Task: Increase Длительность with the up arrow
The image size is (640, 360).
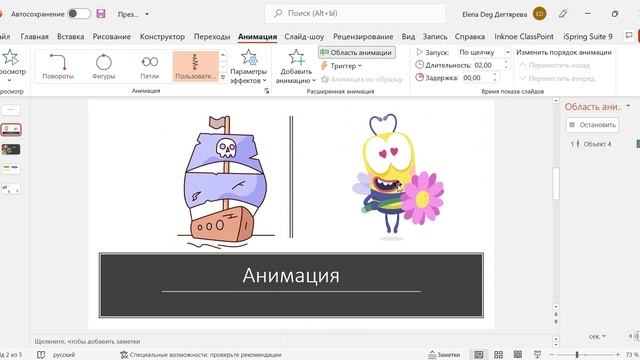Action: point(507,63)
